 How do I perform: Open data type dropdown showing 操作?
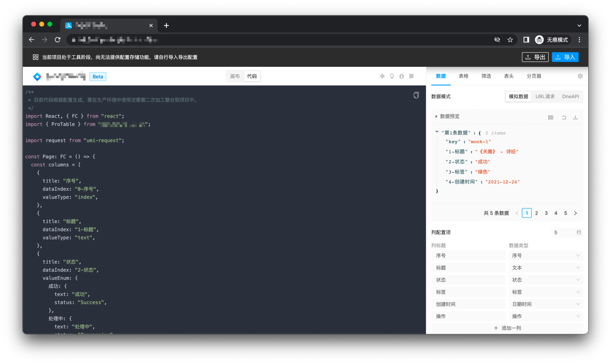(546, 316)
